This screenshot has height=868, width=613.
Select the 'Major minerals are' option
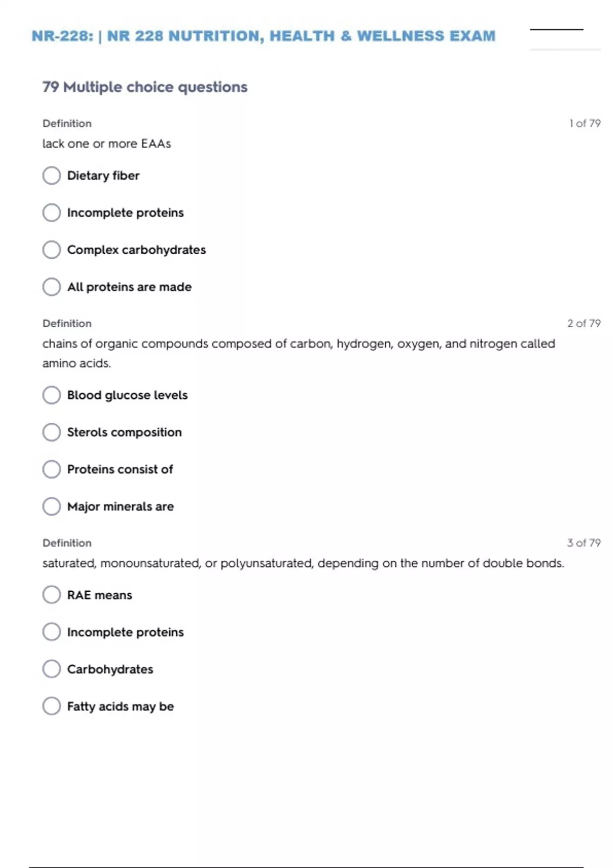[x=52, y=507]
